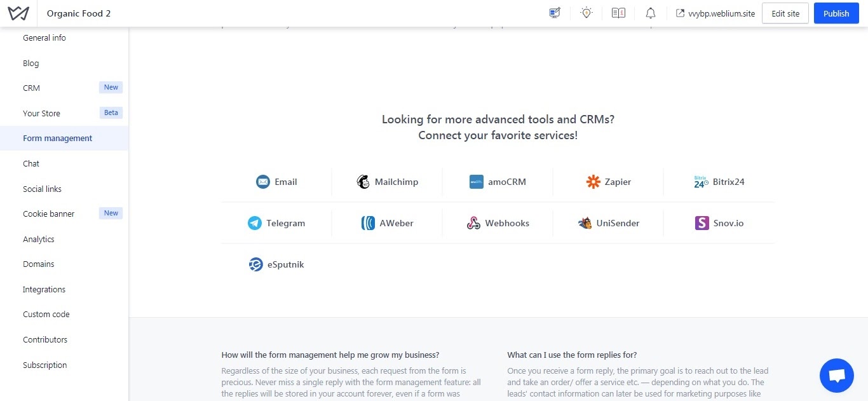Click the Edit site button

(785, 13)
